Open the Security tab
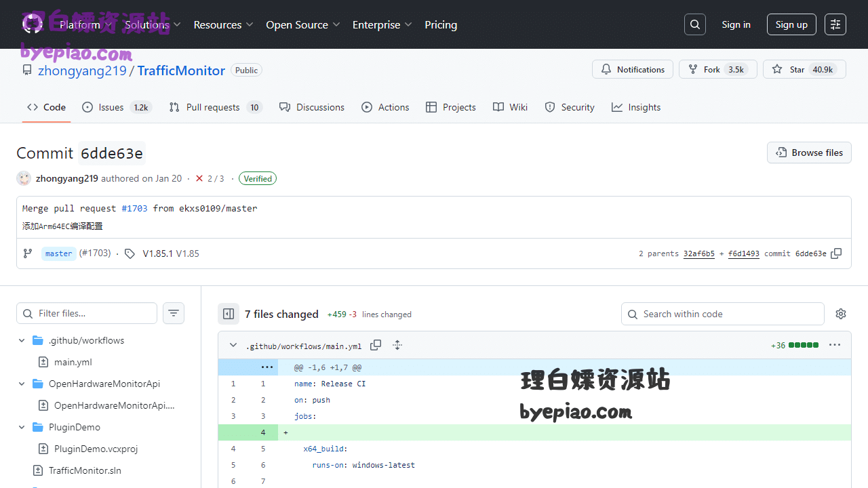This screenshot has width=868, height=488. click(x=570, y=107)
